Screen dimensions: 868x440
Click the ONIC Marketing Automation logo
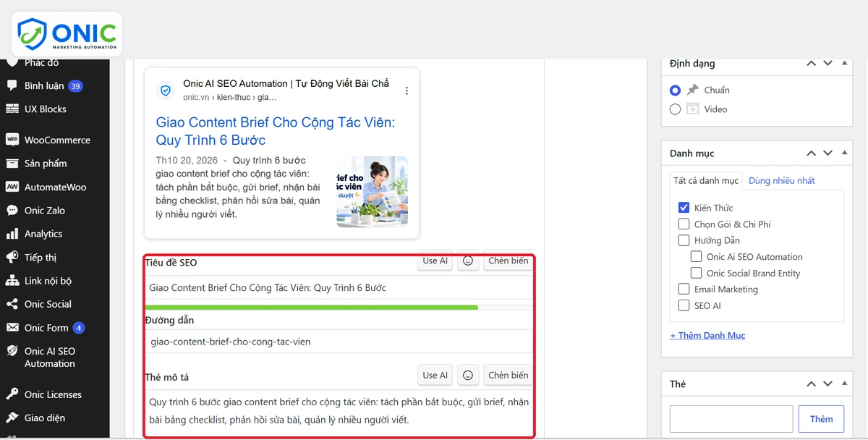pyautogui.click(x=67, y=34)
